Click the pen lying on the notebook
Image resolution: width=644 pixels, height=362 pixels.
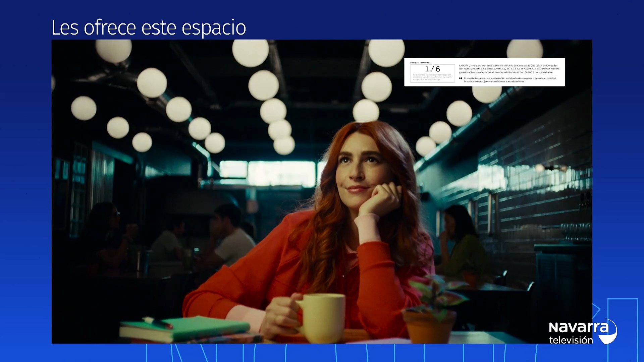click(x=158, y=323)
